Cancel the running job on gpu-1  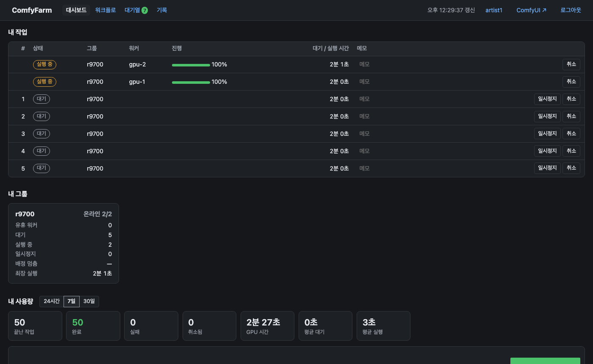pyautogui.click(x=571, y=82)
